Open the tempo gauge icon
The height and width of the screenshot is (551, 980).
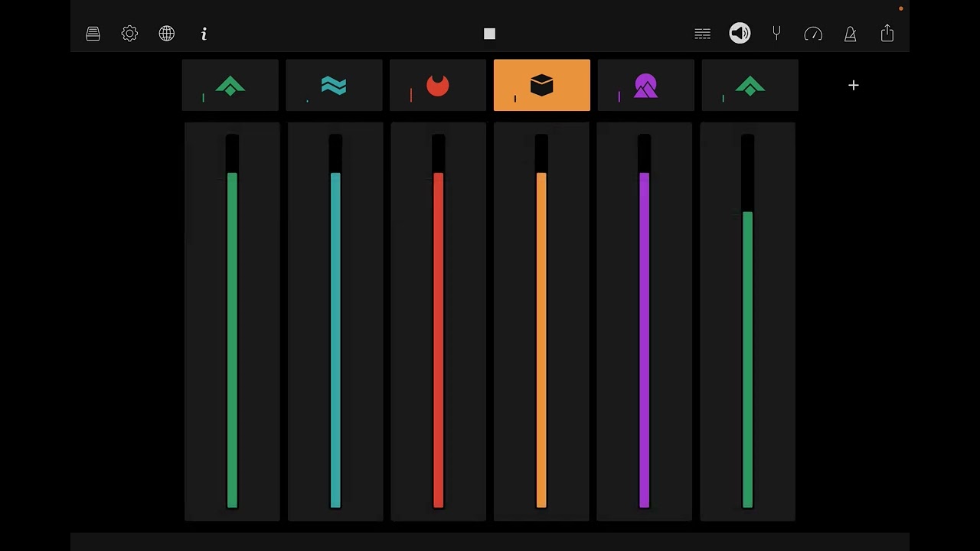pyautogui.click(x=813, y=34)
